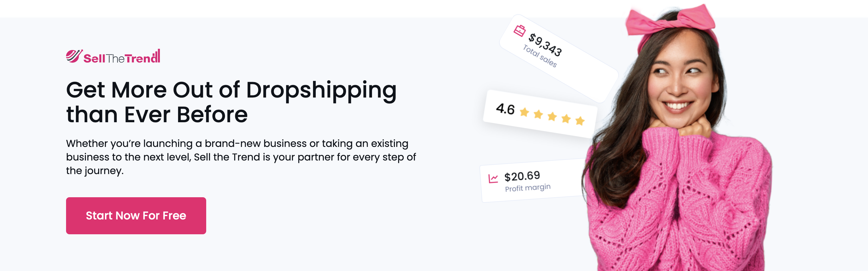Select the pink briefcase icon above Total sales
This screenshot has width=868, height=271.
click(x=520, y=30)
